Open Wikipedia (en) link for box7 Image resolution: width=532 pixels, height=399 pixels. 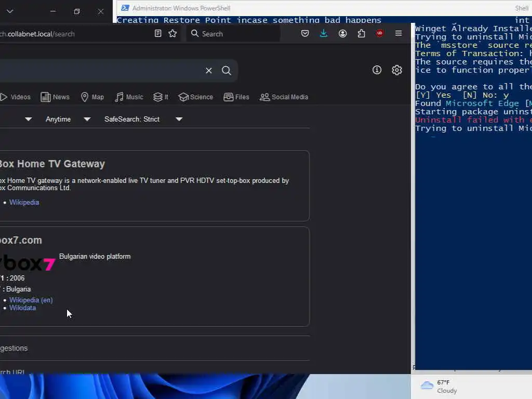coord(31,300)
